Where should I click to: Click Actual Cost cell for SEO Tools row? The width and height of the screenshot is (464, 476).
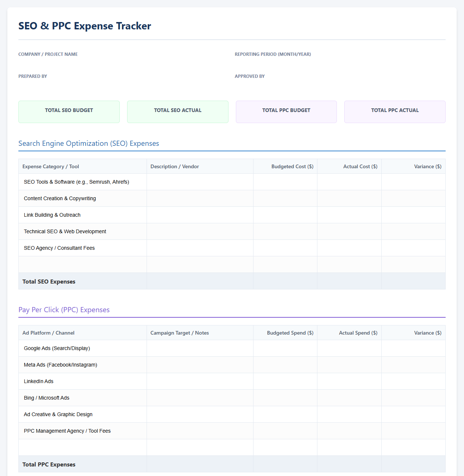(x=349, y=182)
